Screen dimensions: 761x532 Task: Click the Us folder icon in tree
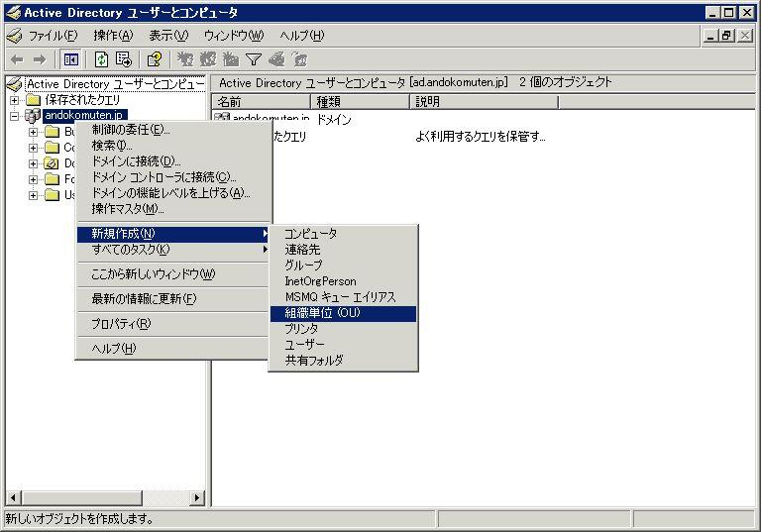coord(52,195)
